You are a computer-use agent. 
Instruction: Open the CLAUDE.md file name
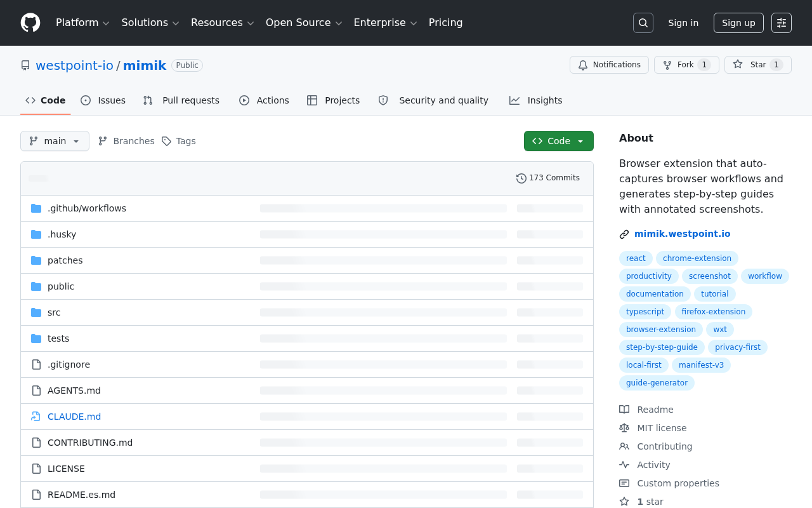[x=74, y=417]
